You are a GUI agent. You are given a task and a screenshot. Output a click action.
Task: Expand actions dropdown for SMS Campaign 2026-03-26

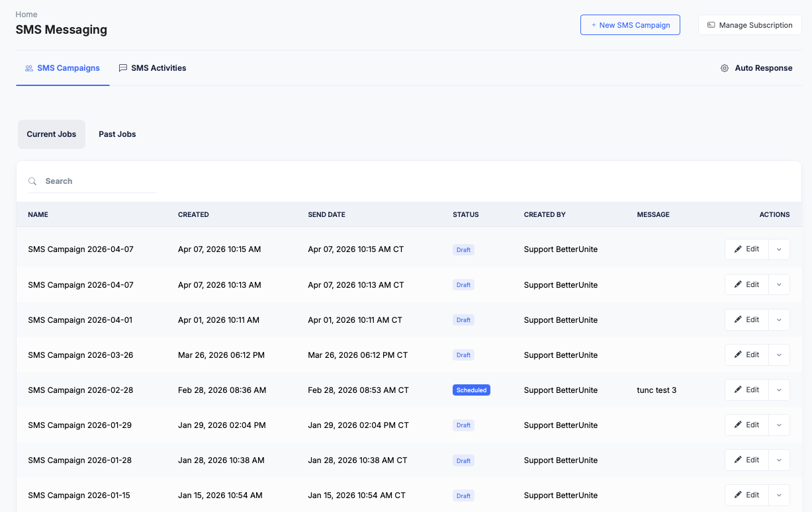click(x=779, y=355)
